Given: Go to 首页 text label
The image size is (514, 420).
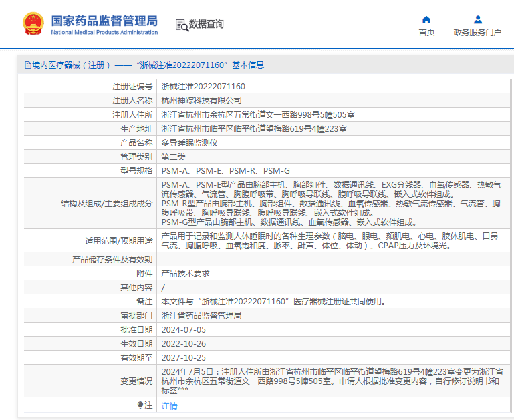Looking at the screenshot, I should pos(426,32).
